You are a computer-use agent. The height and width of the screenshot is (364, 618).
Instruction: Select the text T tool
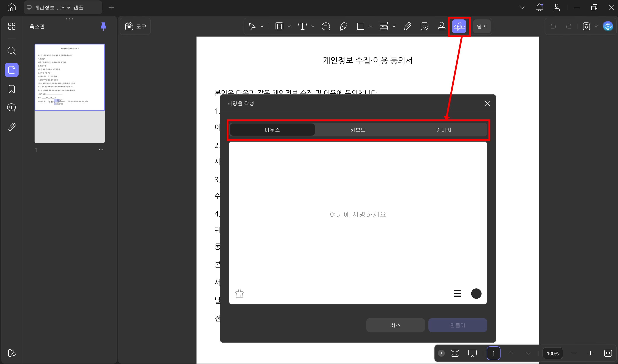click(303, 26)
